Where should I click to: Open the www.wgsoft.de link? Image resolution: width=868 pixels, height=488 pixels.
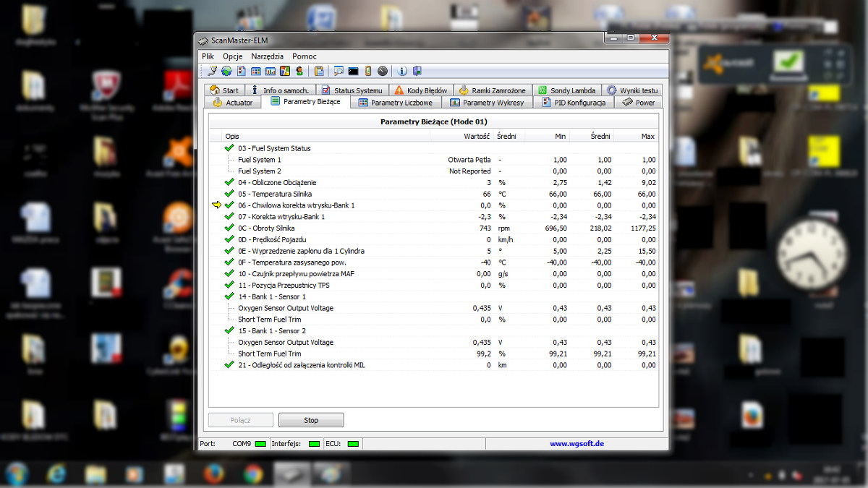576,444
